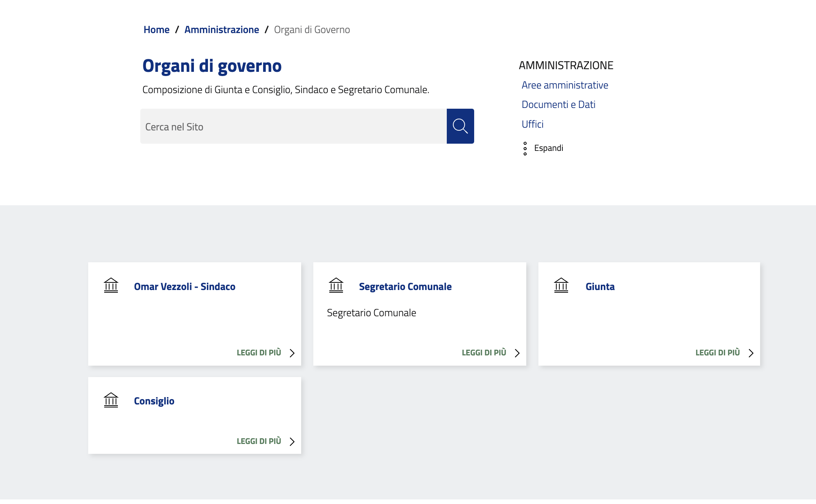Open Aree amministrative sidebar item

[x=565, y=85]
